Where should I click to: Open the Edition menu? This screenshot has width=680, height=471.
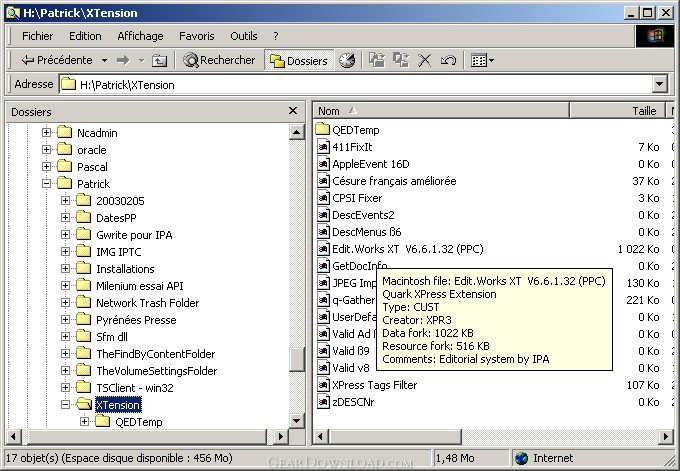85,36
